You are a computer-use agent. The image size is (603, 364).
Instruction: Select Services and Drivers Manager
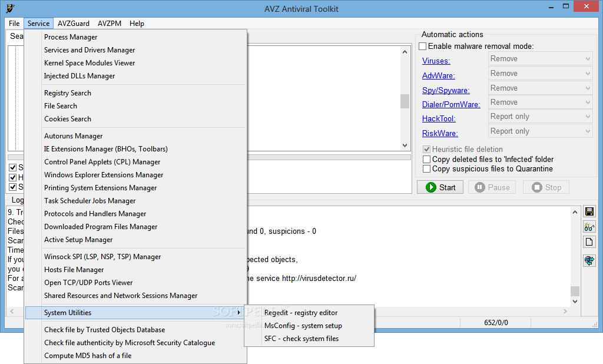[x=135, y=50]
